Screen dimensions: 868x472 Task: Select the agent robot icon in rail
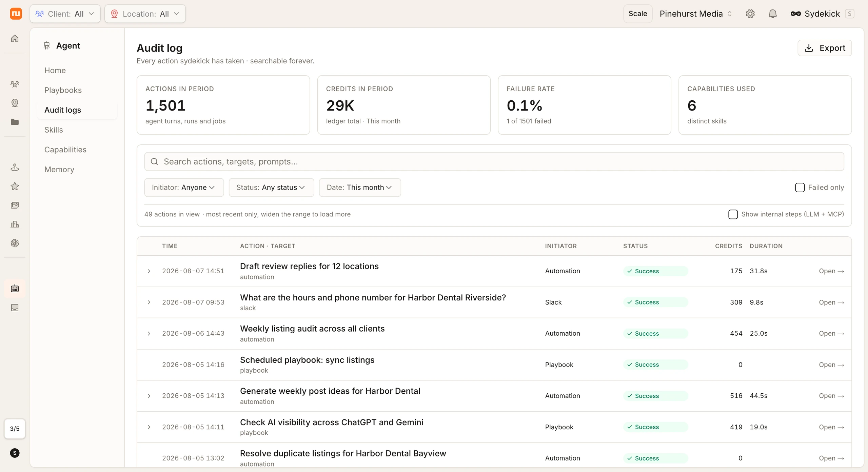click(15, 289)
